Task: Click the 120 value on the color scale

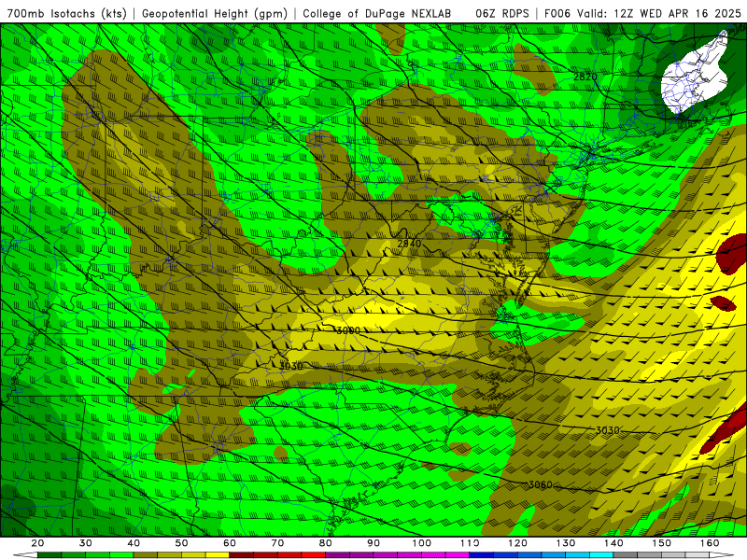Action: point(517,543)
